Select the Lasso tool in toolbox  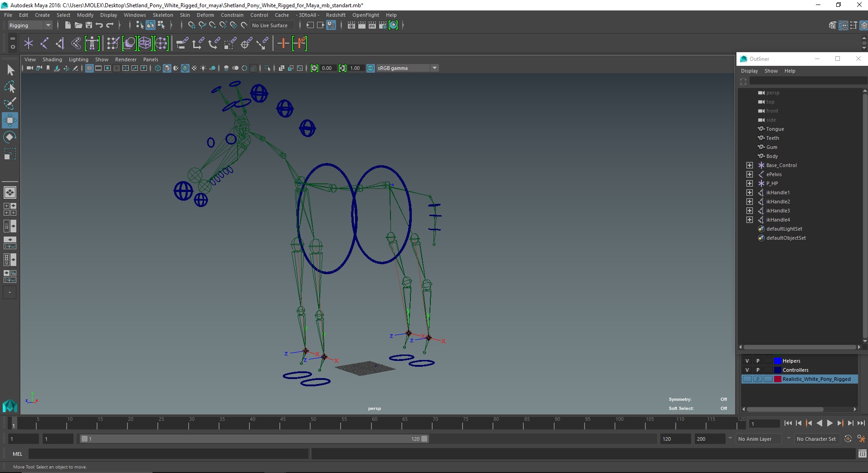tap(10, 87)
